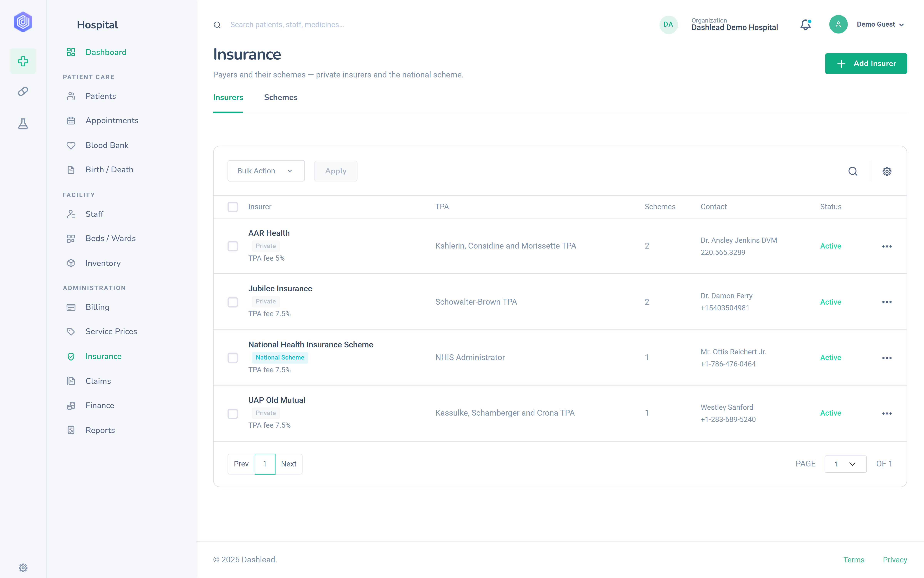This screenshot has height=578, width=924.
Task: Open the page number dropdown
Action: tap(845, 464)
